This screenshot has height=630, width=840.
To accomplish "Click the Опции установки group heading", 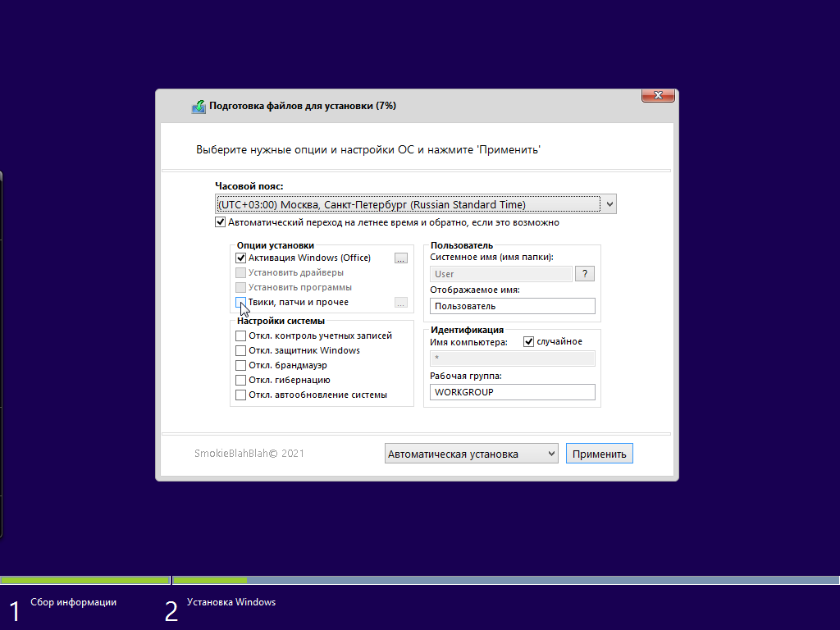I will [276, 245].
